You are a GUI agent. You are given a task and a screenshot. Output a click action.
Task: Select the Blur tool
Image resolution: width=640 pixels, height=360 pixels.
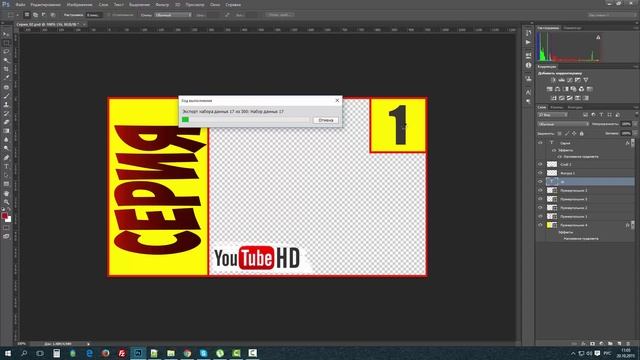(x=6, y=140)
